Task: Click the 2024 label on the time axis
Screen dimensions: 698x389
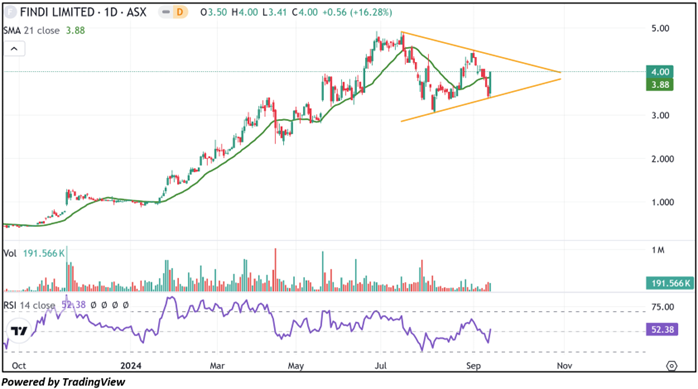Action: tap(131, 366)
